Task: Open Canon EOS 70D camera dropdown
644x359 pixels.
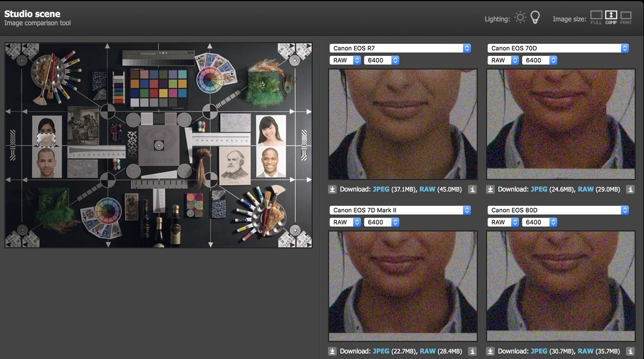Action: click(x=558, y=48)
